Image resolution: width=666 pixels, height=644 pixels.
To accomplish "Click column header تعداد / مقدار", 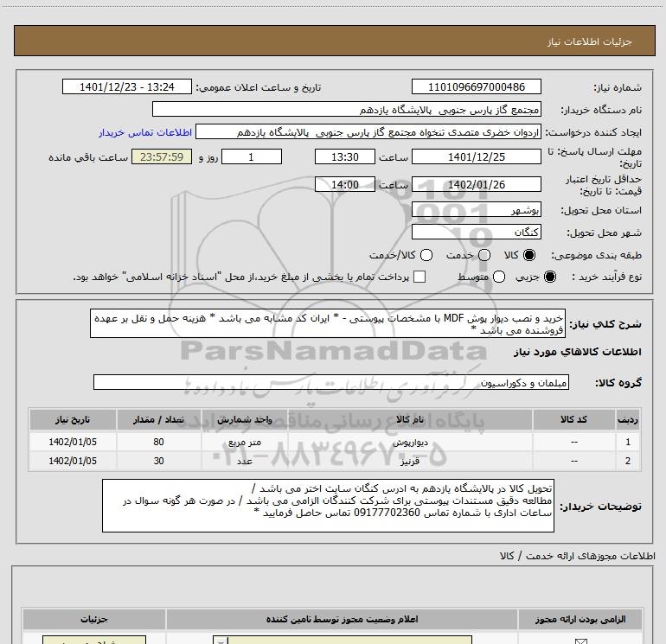I will 158,419.
